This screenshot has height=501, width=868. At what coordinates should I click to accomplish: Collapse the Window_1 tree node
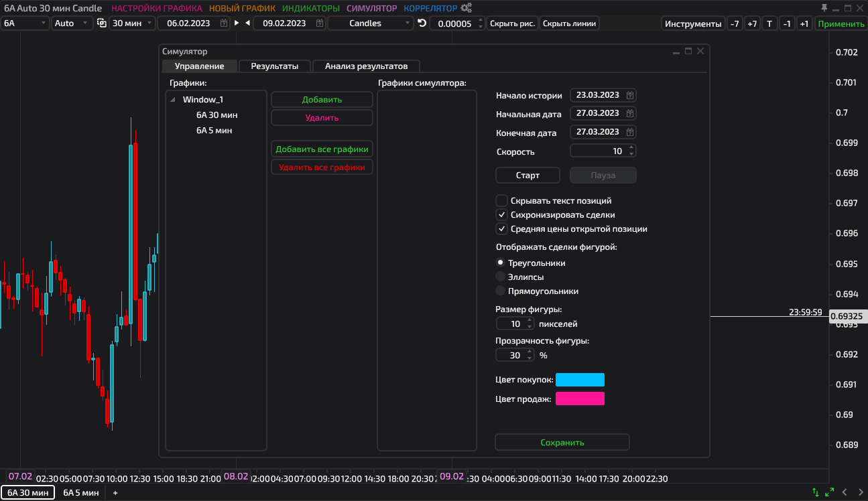point(174,100)
